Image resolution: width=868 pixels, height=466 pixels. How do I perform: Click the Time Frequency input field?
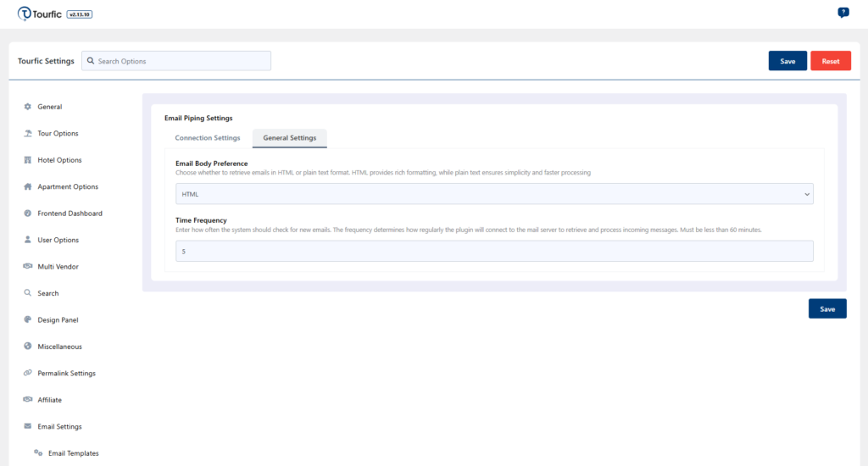494,252
